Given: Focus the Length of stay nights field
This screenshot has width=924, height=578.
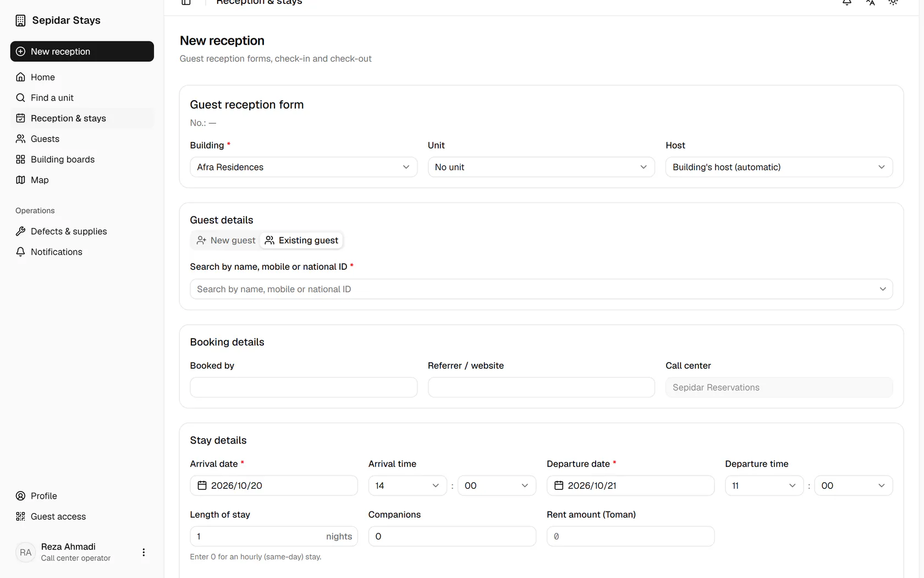Looking at the screenshot, I should (x=274, y=536).
